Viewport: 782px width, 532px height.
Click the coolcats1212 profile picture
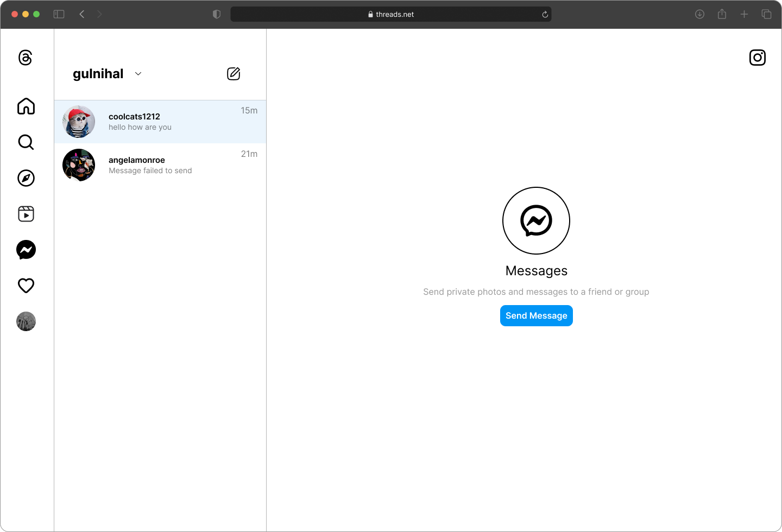coord(79,122)
